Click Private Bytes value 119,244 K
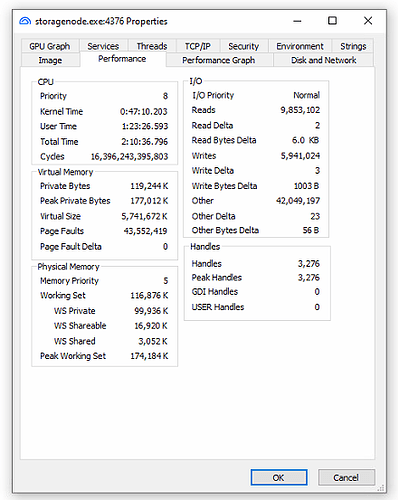The width and height of the screenshot is (398, 500). [149, 186]
